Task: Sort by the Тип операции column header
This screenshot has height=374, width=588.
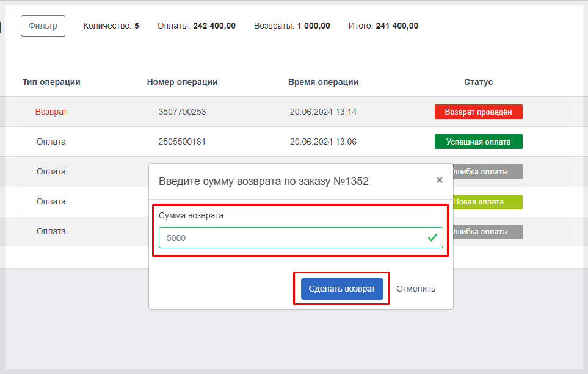Action: click(51, 82)
